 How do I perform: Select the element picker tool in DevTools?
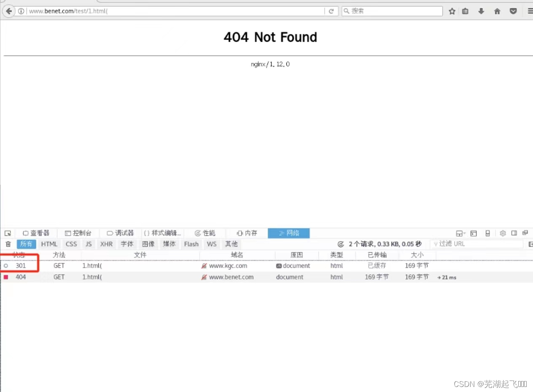click(8, 233)
